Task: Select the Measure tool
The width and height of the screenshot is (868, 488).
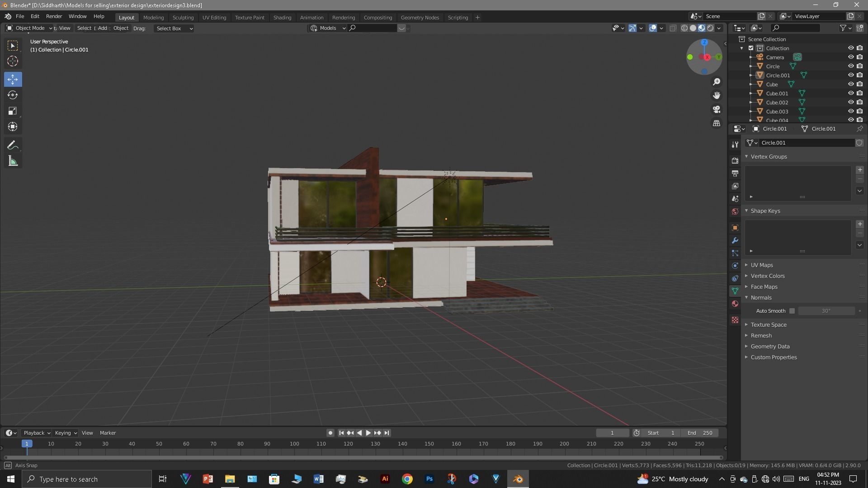Action: [13, 161]
